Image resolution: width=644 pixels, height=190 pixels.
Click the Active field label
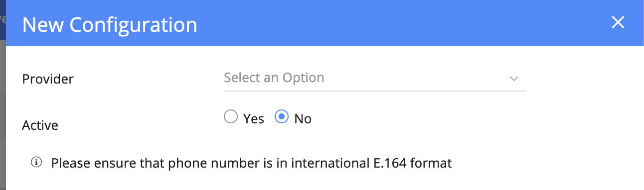(40, 125)
